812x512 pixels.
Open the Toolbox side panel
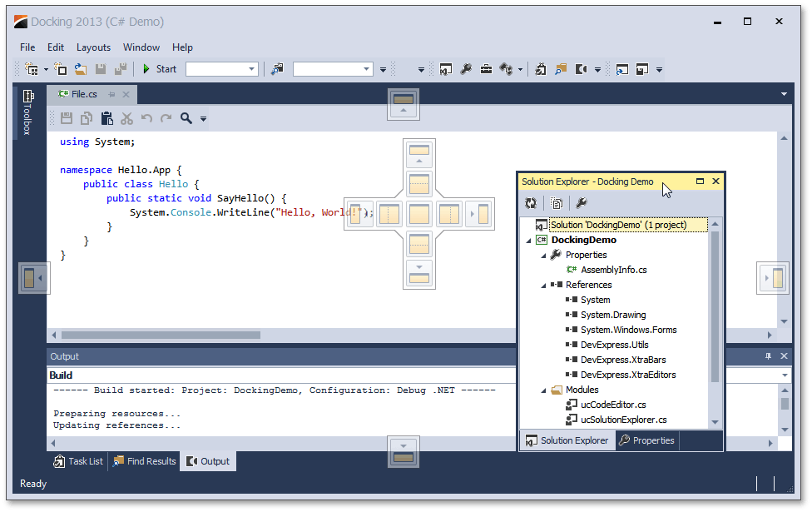pyautogui.click(x=27, y=112)
